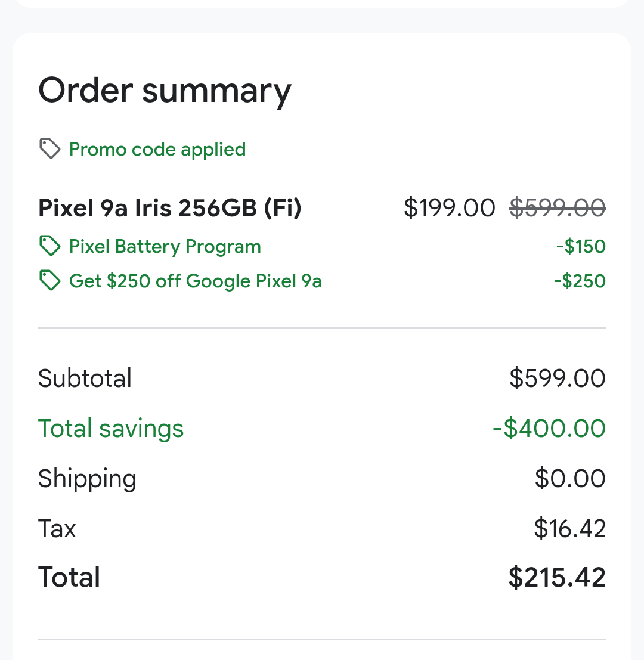Click the Pixel 9a Iris 256GB product name
This screenshot has height=660, width=644.
click(170, 208)
